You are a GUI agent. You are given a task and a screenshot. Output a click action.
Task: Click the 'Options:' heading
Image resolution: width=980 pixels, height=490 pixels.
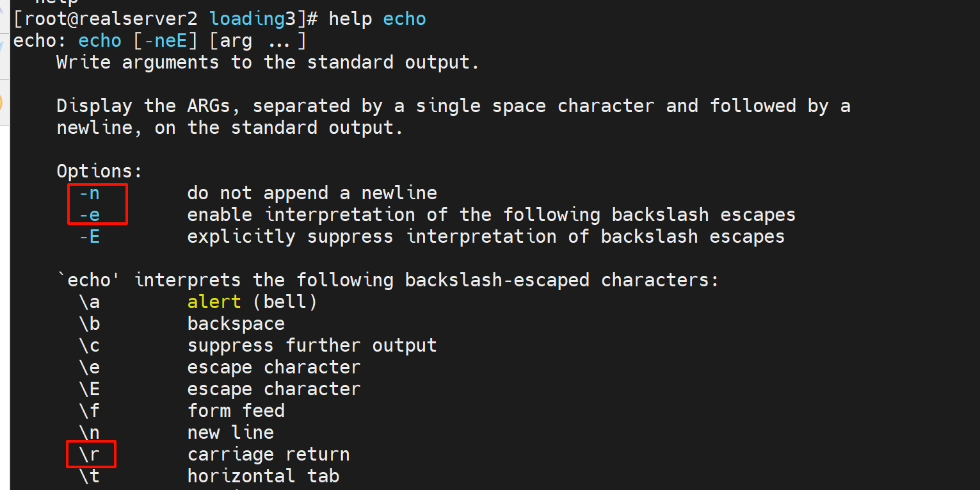(x=99, y=171)
